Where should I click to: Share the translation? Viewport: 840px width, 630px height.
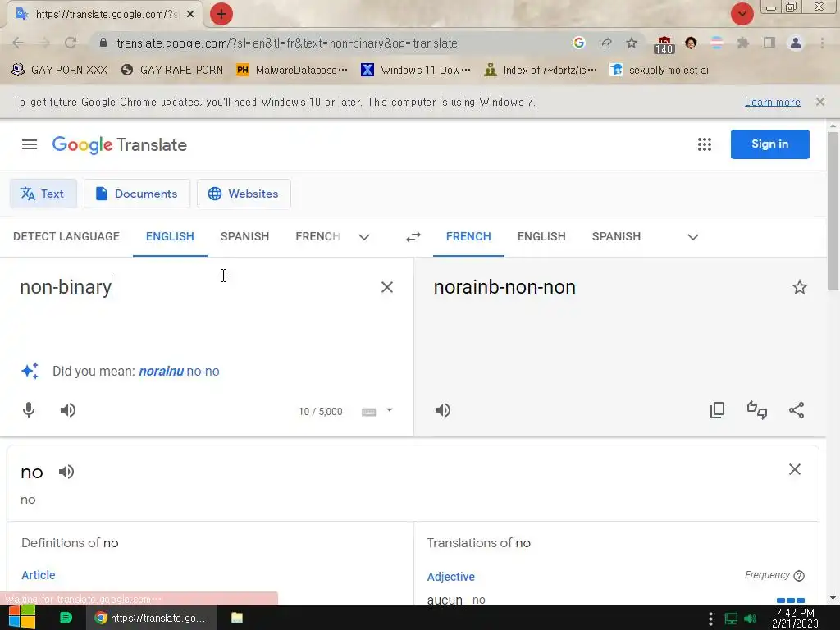click(797, 410)
